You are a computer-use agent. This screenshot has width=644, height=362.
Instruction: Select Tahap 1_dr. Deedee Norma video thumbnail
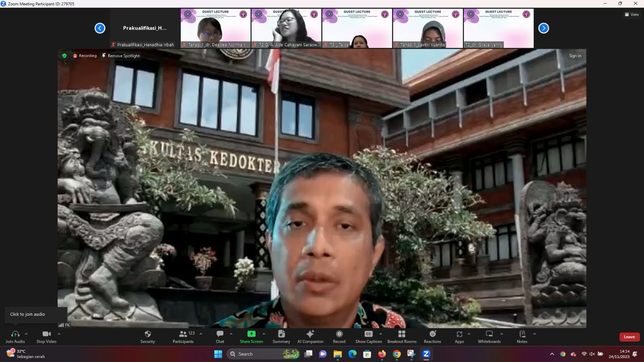click(216, 28)
